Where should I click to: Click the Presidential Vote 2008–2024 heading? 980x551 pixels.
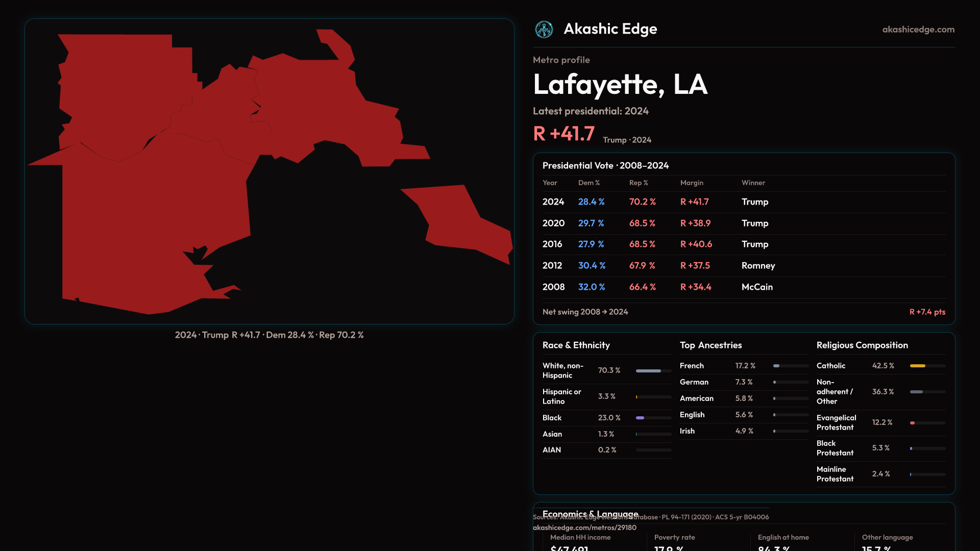pos(605,166)
